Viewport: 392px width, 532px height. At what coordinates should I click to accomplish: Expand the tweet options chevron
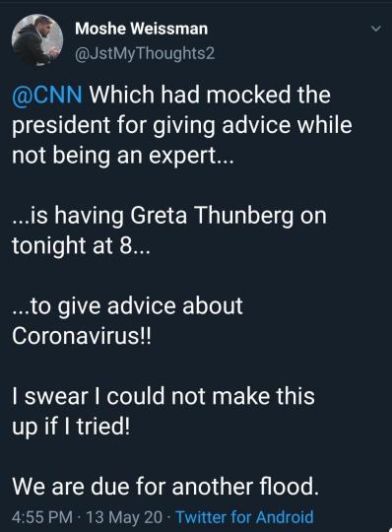click(376, 29)
